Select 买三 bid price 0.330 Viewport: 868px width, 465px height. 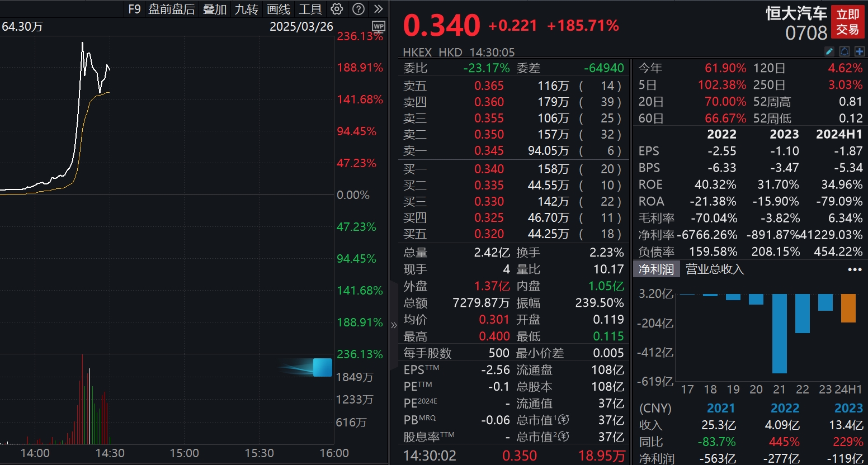(489, 201)
